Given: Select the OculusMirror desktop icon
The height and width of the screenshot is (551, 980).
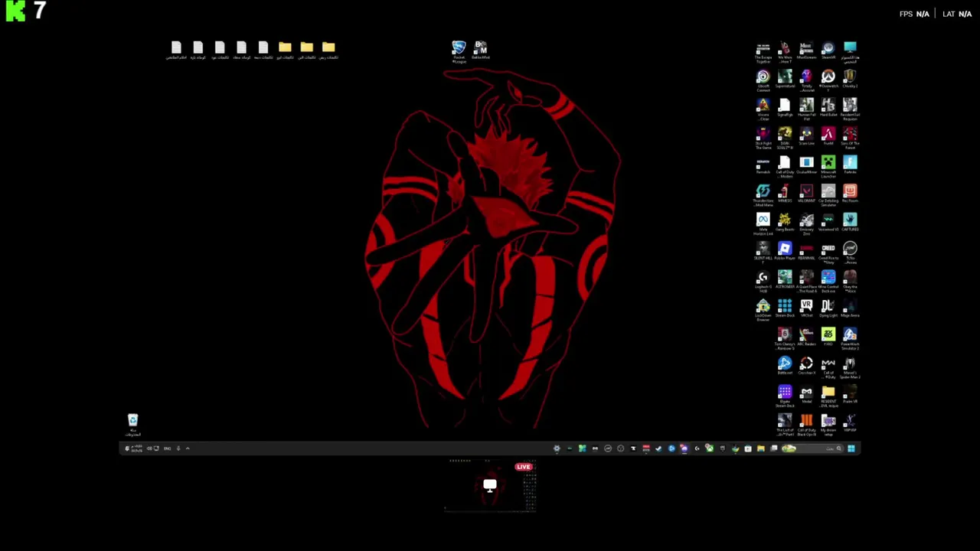Looking at the screenshot, I should (x=806, y=166).
